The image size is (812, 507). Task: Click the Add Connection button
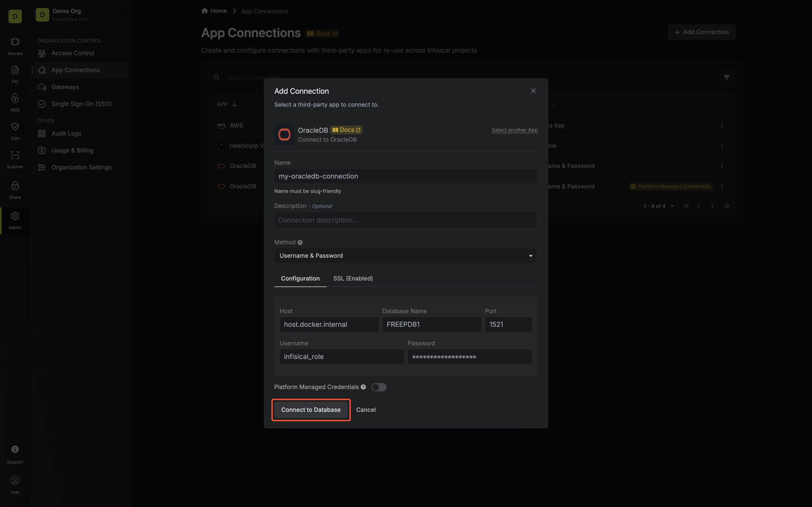(x=701, y=32)
